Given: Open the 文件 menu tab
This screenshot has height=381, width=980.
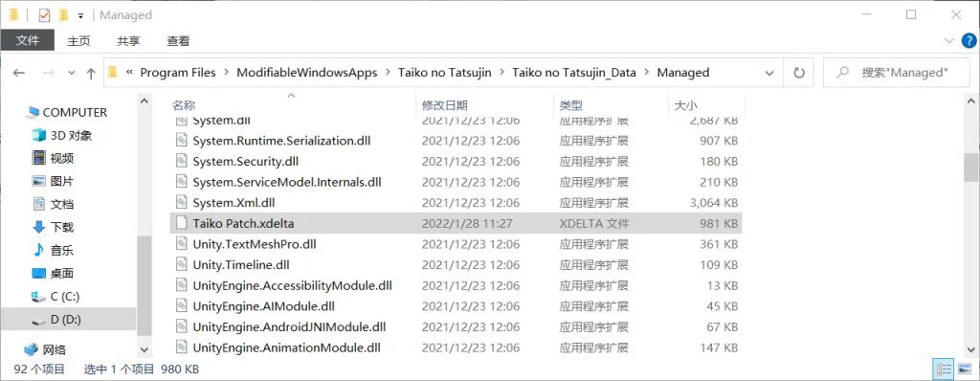Looking at the screenshot, I should [x=28, y=40].
